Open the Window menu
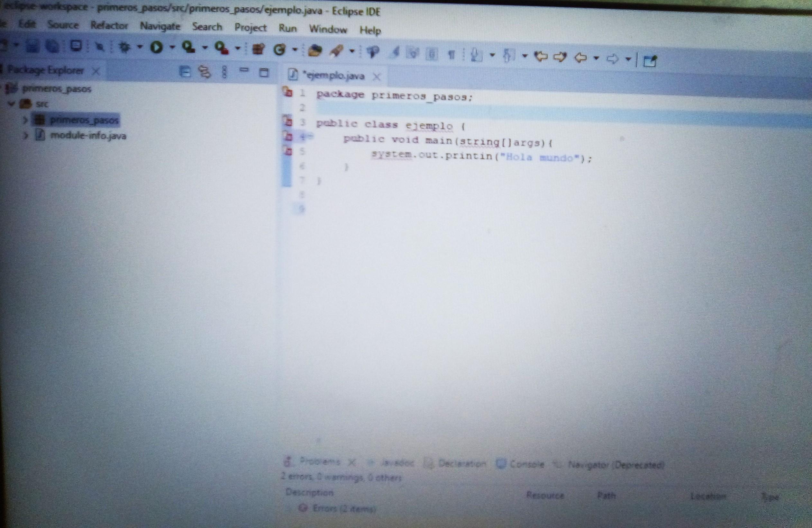Screen dimensions: 812x528 (328, 29)
